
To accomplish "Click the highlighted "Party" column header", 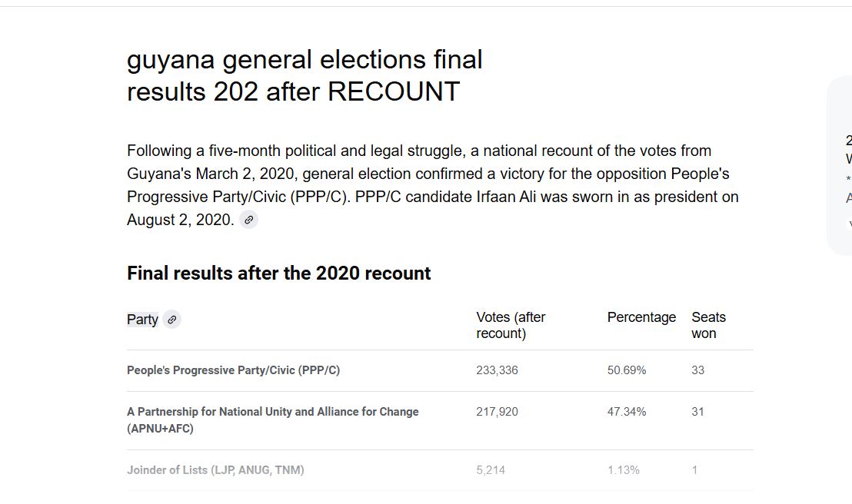I will coord(142,320).
